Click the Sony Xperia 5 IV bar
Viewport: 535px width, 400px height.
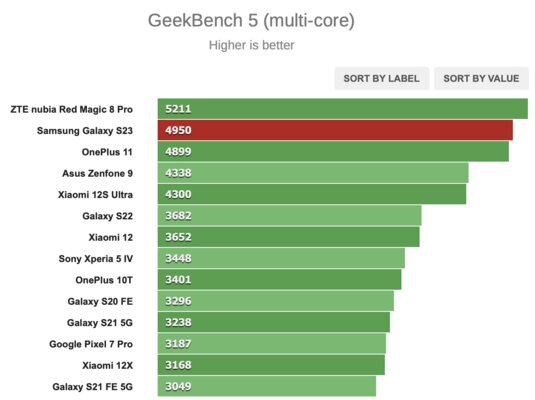click(x=281, y=258)
